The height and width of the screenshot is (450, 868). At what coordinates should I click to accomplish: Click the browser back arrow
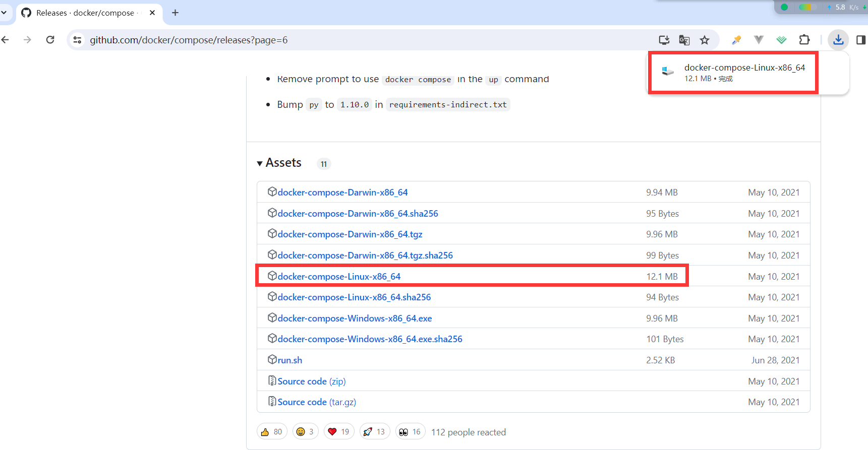point(6,40)
